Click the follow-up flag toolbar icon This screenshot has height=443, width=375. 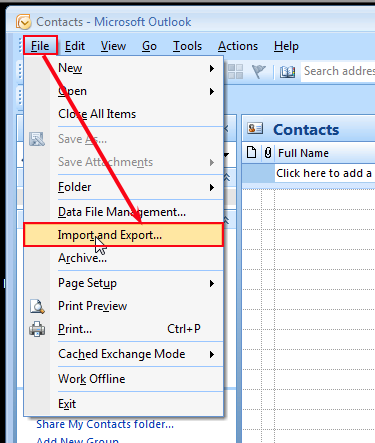(x=259, y=71)
